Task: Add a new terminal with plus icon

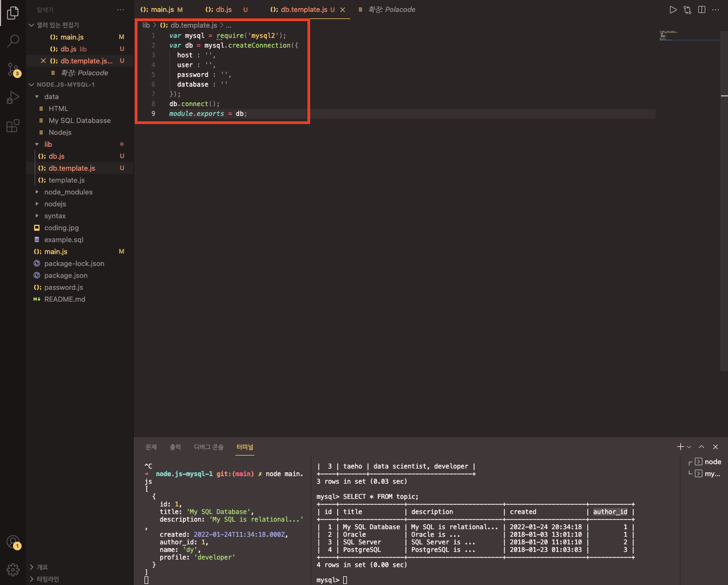Action: [x=680, y=447]
